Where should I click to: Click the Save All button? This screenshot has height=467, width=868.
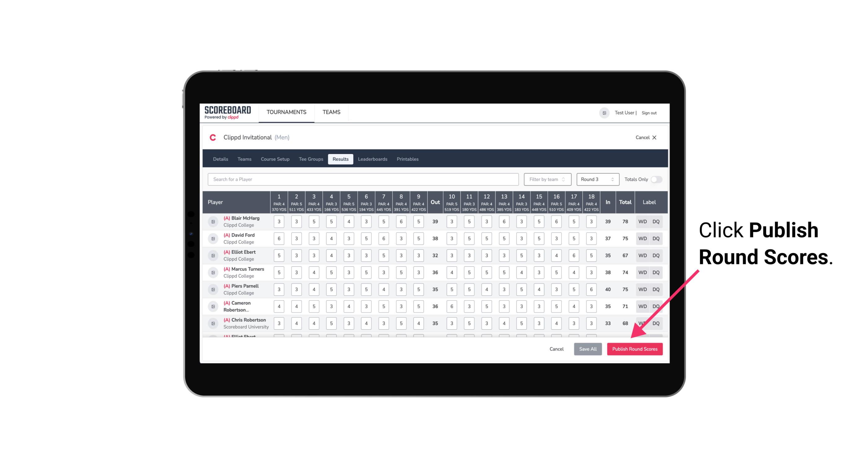point(588,349)
